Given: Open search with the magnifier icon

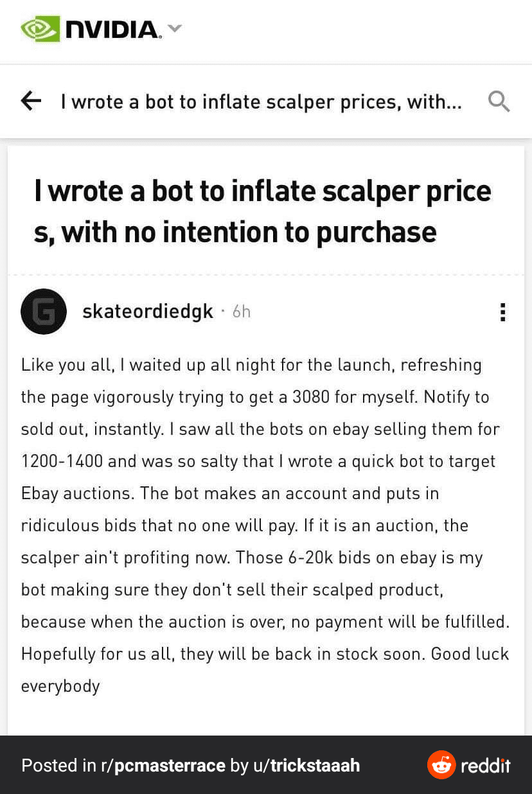Looking at the screenshot, I should tap(499, 101).
